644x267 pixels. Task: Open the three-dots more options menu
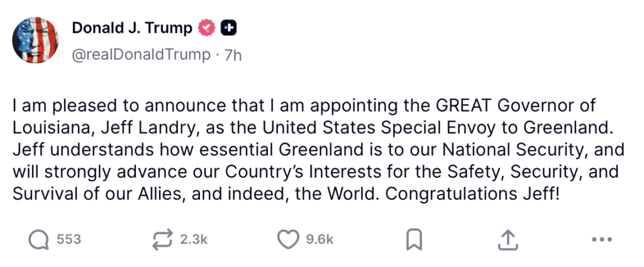602,239
